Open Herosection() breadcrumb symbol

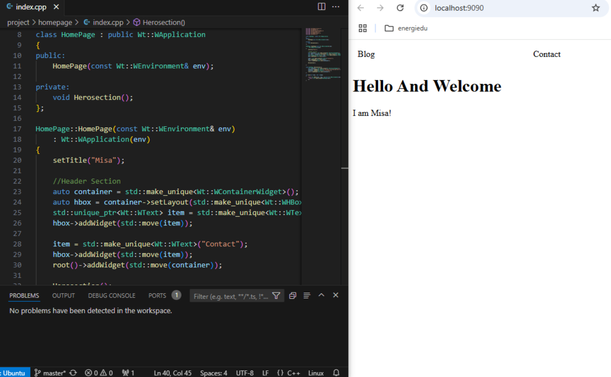[x=159, y=22]
